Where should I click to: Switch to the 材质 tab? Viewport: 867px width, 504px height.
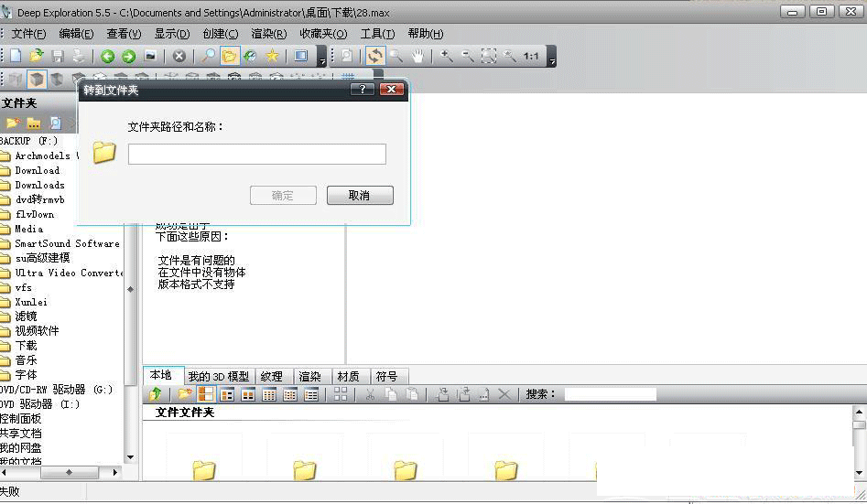[348, 376]
